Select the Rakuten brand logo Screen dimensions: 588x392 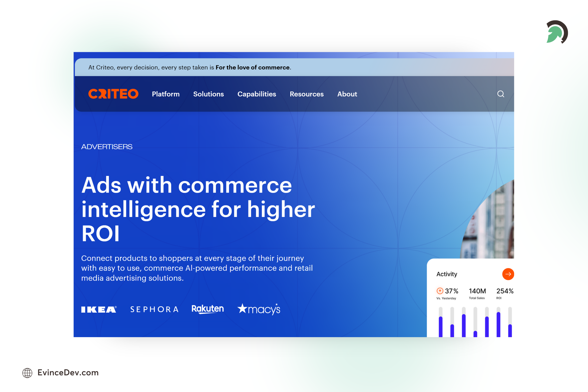point(208,309)
